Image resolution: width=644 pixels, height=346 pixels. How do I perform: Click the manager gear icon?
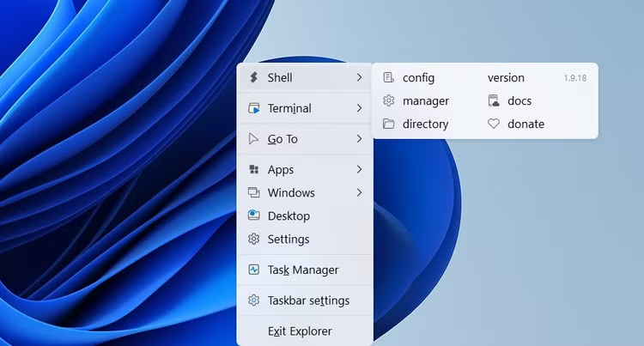pyautogui.click(x=388, y=101)
